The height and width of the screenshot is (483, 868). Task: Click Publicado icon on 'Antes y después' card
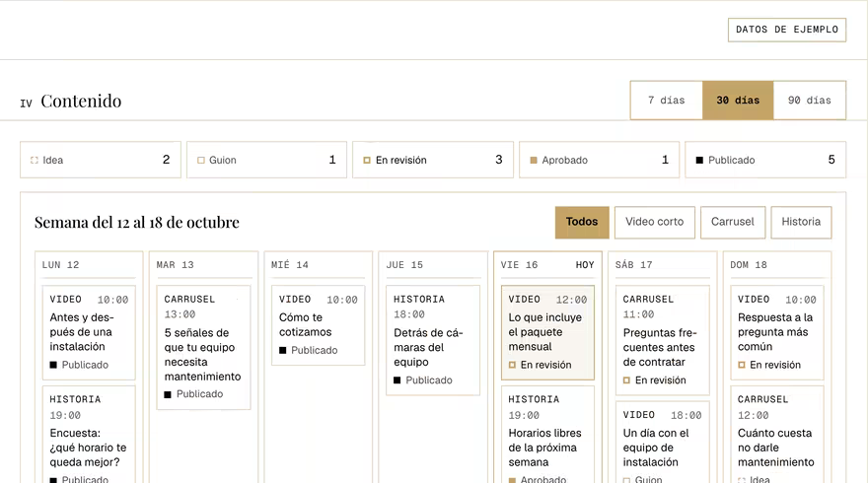tap(53, 365)
